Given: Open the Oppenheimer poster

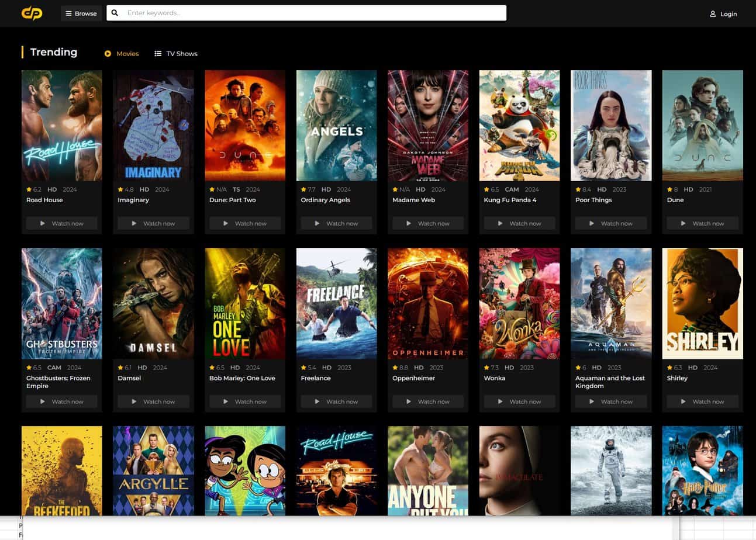Looking at the screenshot, I should click(x=428, y=303).
